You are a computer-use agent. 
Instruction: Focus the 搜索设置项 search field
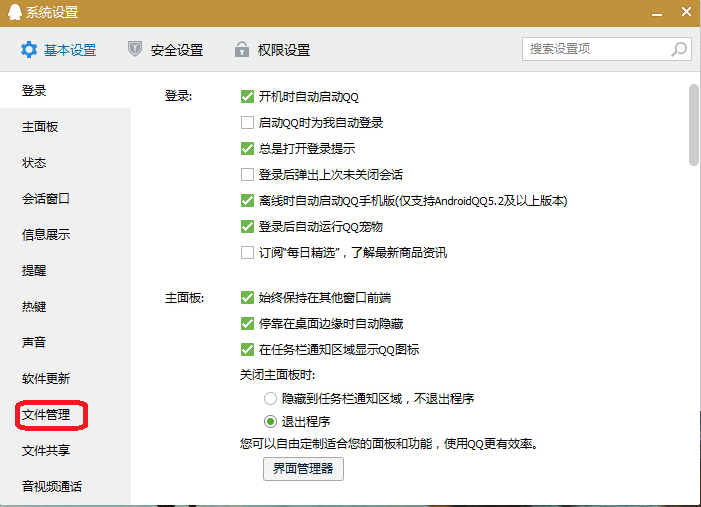[x=607, y=49]
